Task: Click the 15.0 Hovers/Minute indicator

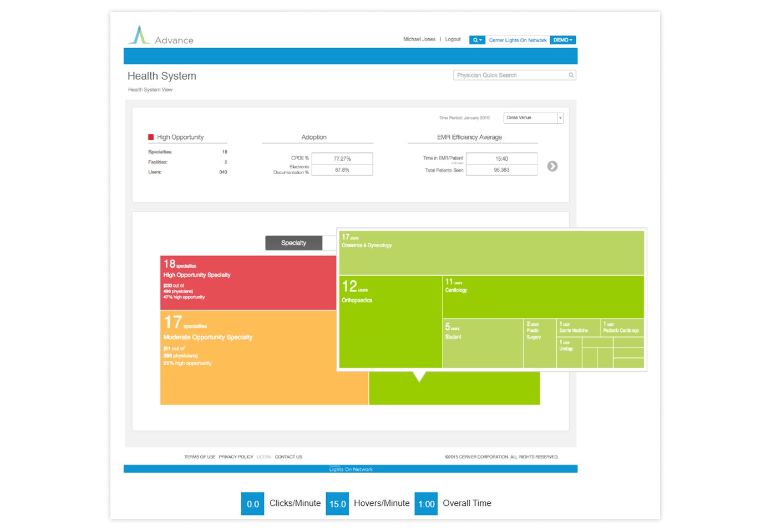Action: coord(337,504)
